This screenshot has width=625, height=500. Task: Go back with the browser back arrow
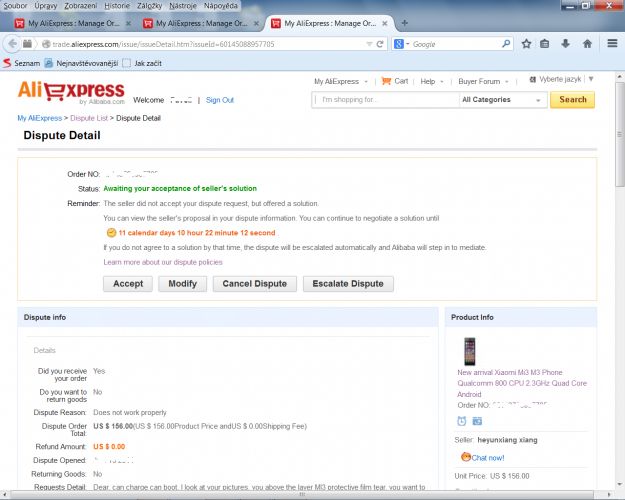[x=12, y=44]
